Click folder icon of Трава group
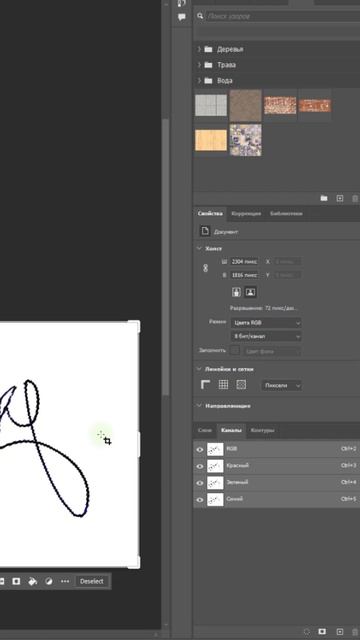The height and width of the screenshot is (640, 360). [208, 65]
